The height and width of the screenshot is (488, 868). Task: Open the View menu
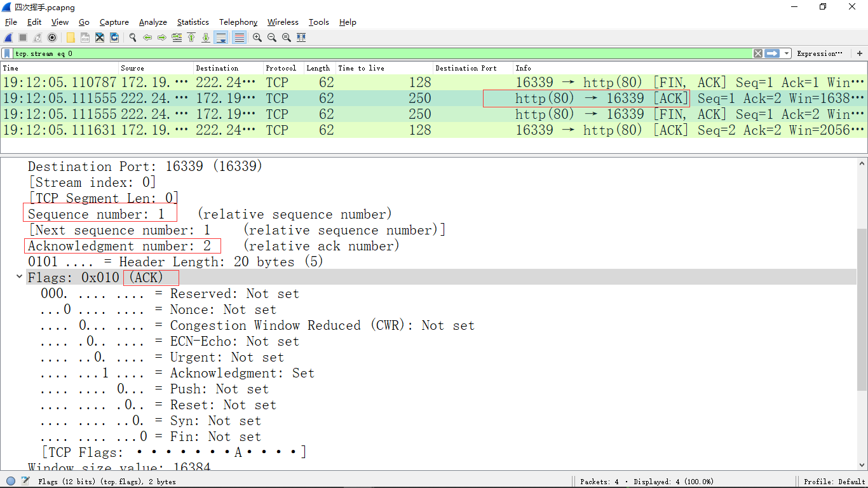click(60, 22)
